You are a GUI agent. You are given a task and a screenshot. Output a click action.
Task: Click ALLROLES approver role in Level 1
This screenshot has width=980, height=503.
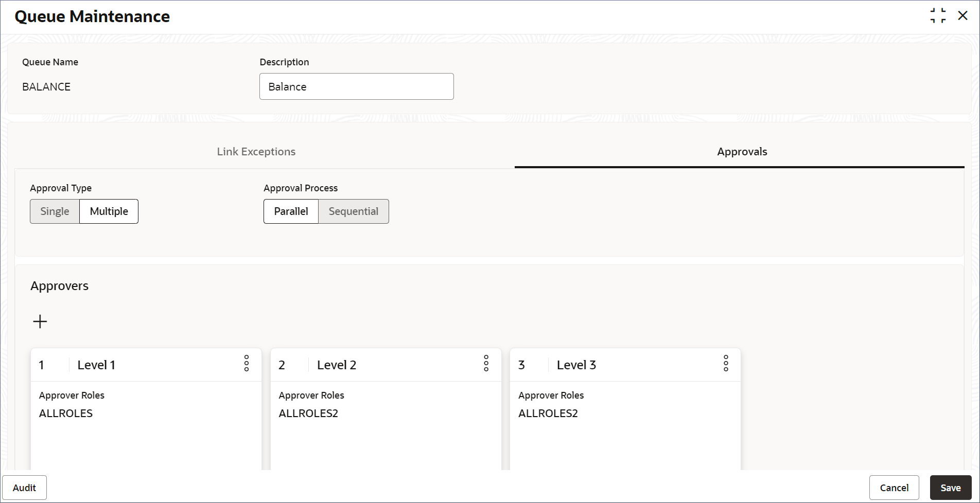[x=66, y=414]
